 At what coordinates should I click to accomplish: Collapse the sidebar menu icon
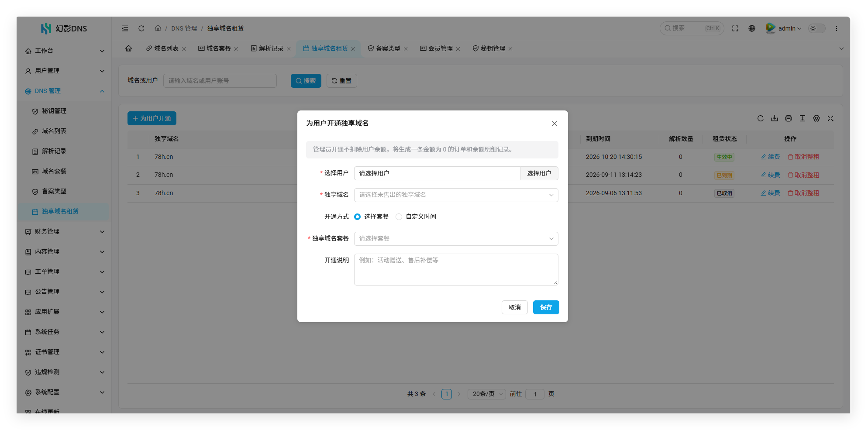[125, 28]
